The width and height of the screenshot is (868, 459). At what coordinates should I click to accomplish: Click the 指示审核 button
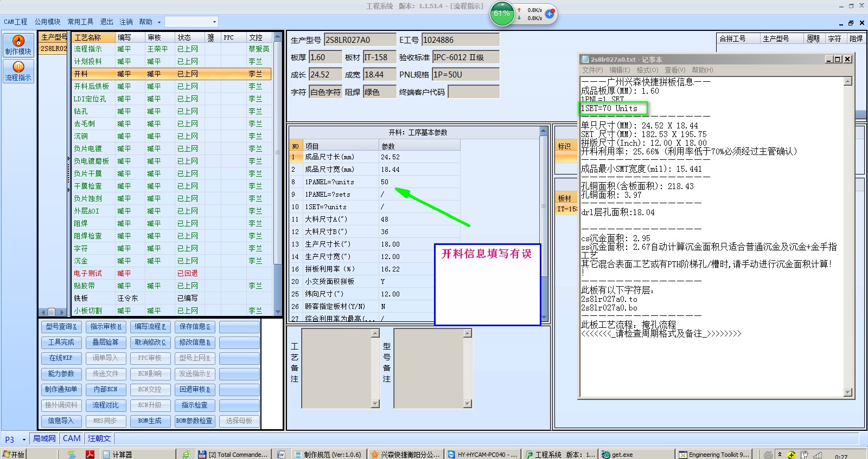pyautogui.click(x=106, y=326)
